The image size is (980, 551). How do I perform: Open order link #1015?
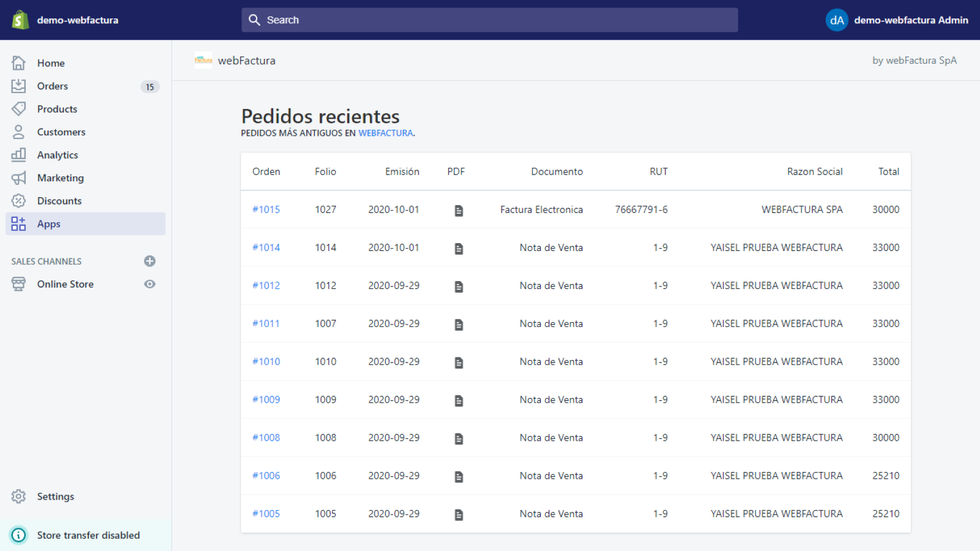point(266,209)
